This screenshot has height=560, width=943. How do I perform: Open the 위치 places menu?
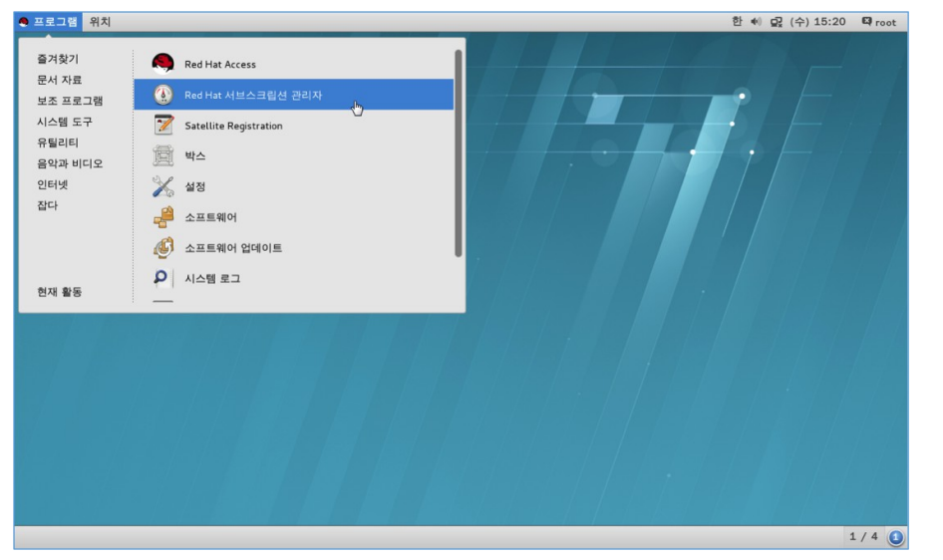click(x=100, y=22)
